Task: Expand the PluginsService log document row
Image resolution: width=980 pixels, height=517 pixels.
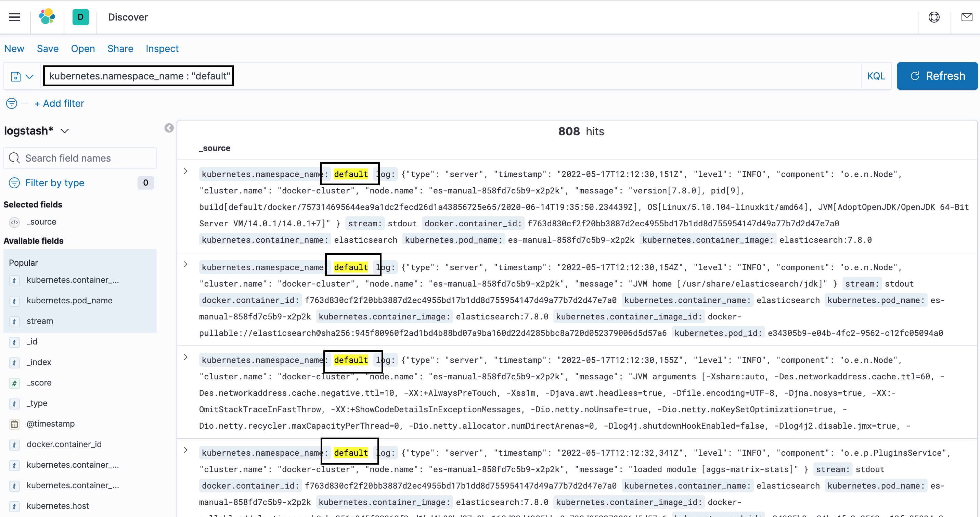Action: [x=185, y=450]
